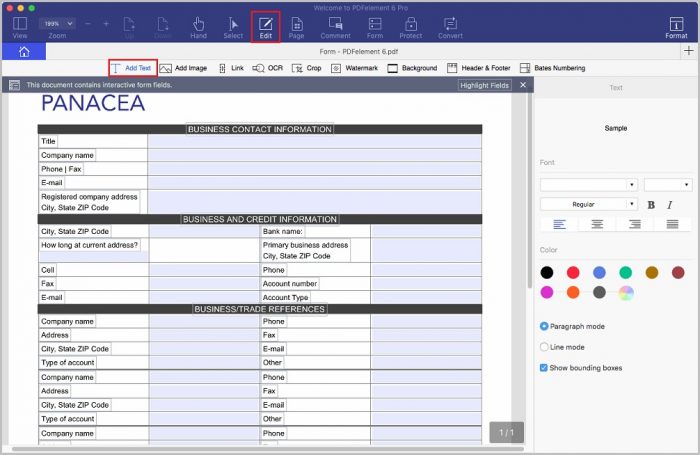Image resolution: width=700 pixels, height=455 pixels.
Task: Open the Regular font style dropdown
Action: [589, 204]
